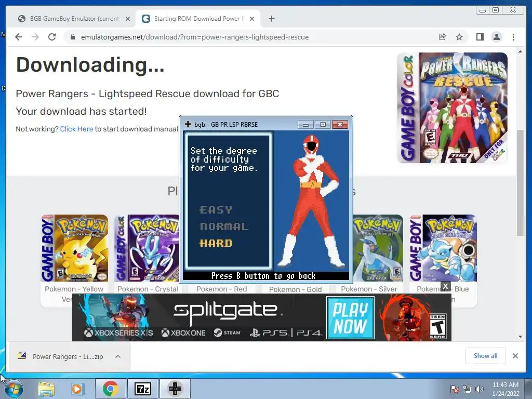Select NORMAL difficulty in bgb game

[224, 227]
